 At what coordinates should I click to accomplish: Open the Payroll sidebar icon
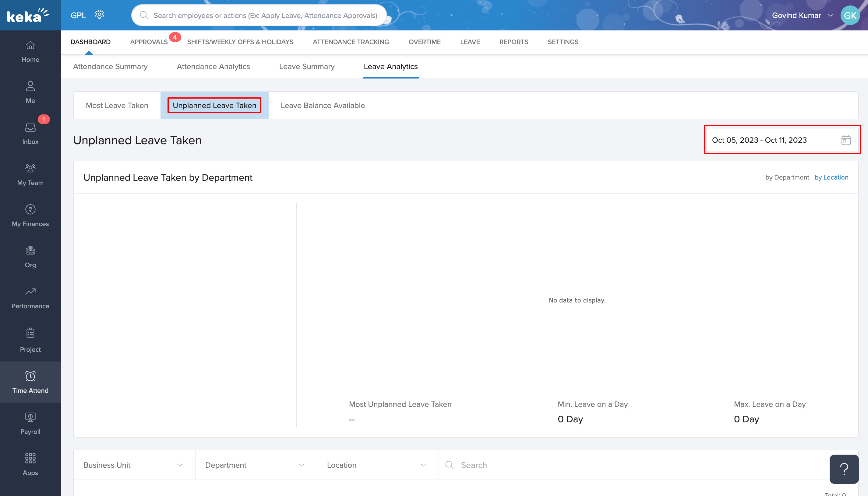click(30, 417)
